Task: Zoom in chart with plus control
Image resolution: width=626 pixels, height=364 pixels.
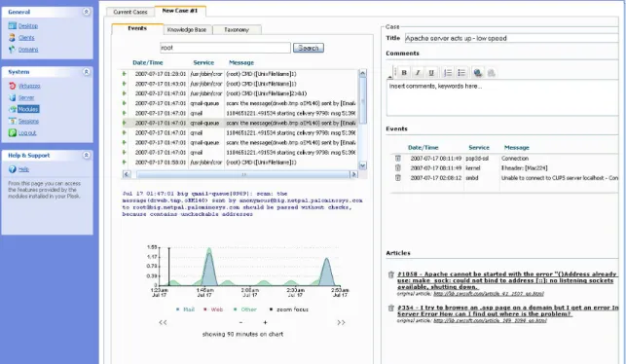Action: (x=265, y=322)
